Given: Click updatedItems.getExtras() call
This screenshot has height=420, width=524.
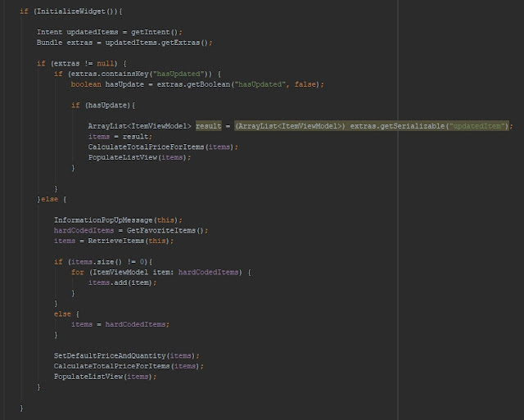Looking at the screenshot, I should pos(156,43).
